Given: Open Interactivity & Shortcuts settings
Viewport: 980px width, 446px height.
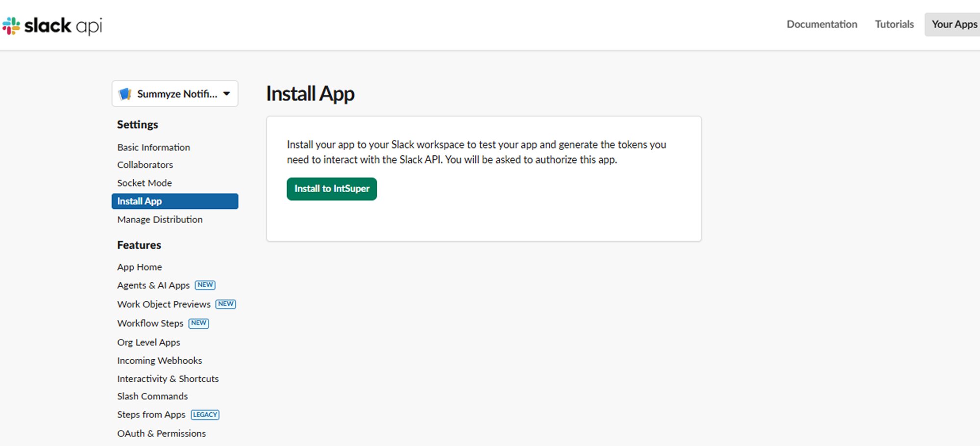Looking at the screenshot, I should 168,378.
